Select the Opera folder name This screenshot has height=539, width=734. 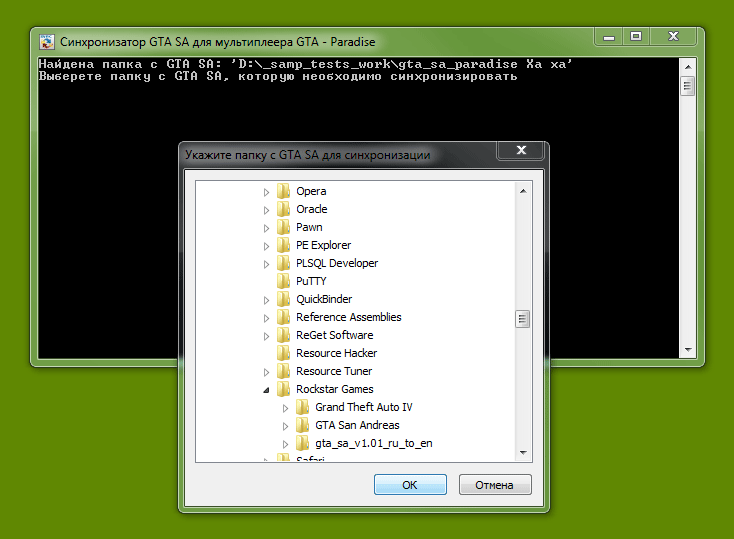click(x=311, y=191)
